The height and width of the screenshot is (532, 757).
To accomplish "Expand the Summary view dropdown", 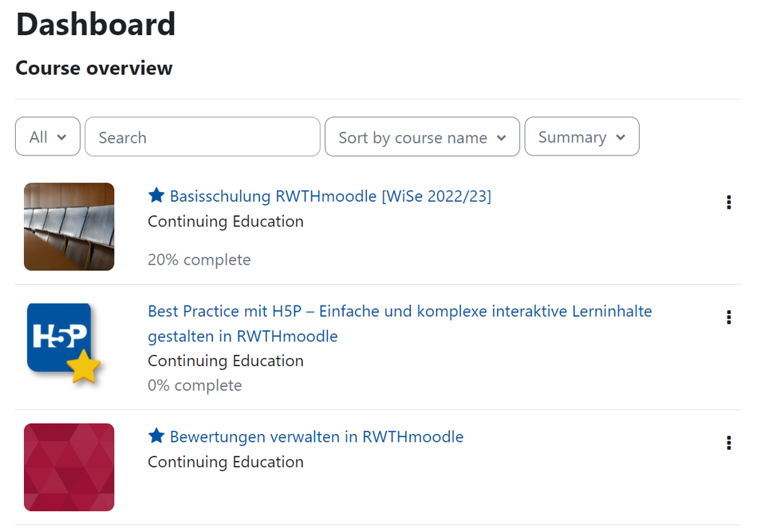I will pyautogui.click(x=581, y=137).
